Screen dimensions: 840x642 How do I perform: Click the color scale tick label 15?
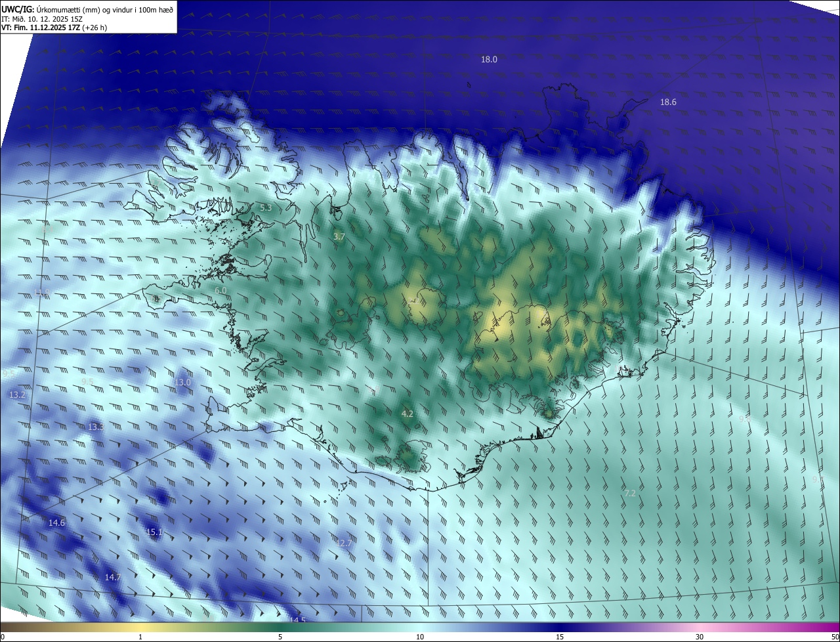pyautogui.click(x=560, y=637)
